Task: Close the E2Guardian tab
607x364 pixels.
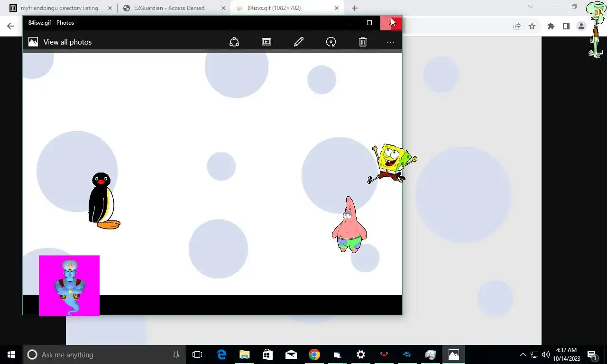Action: pos(223,8)
